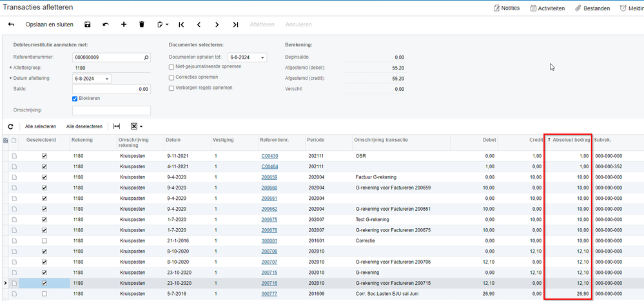This screenshot has height=301, width=644.
Task: Open Documenten ophalen tot date dropdown
Action: (x=262, y=57)
